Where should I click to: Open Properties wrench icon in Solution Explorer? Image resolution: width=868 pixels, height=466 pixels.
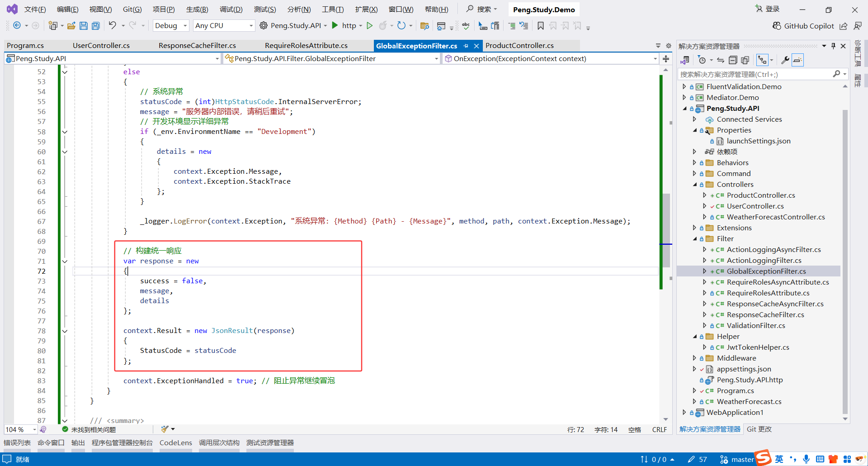tap(785, 60)
